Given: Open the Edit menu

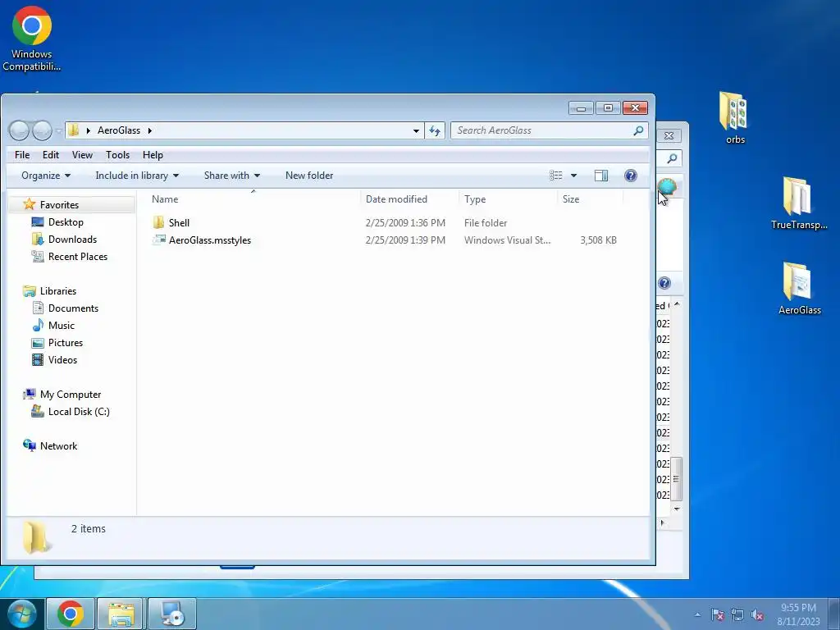Looking at the screenshot, I should (50, 155).
